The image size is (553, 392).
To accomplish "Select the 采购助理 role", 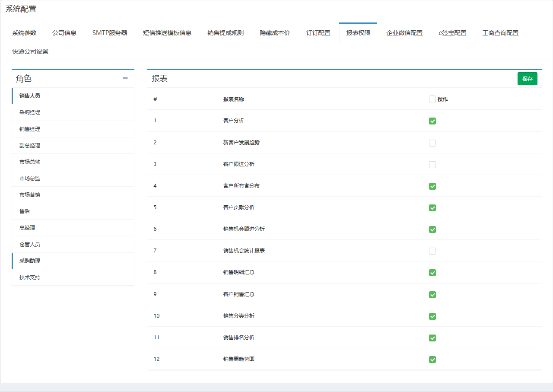I will pyautogui.click(x=73, y=261).
